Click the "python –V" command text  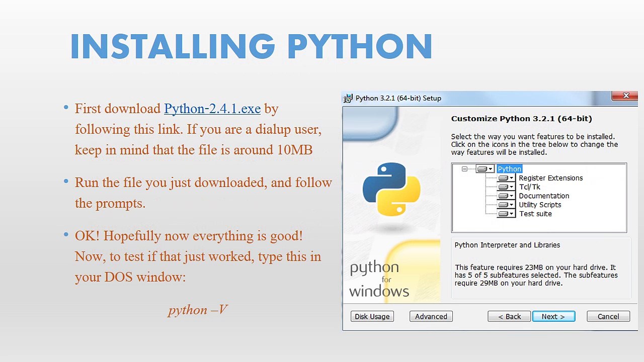tap(198, 310)
